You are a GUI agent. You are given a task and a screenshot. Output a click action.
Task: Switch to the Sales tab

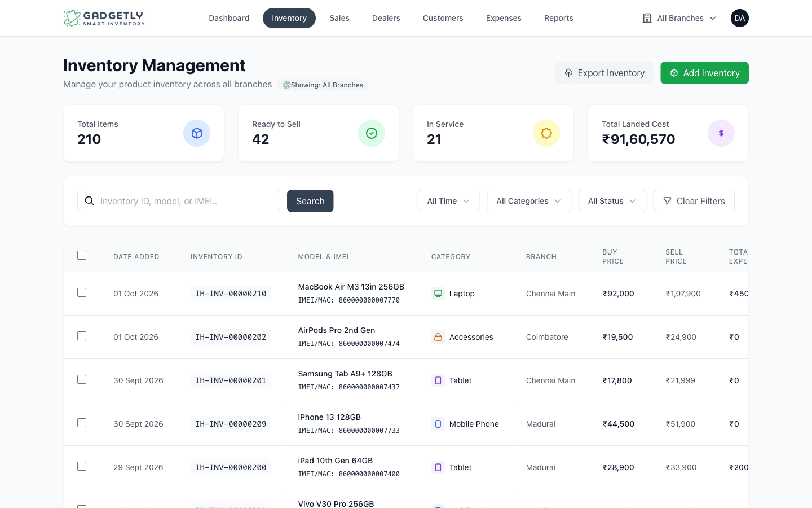coord(339,18)
